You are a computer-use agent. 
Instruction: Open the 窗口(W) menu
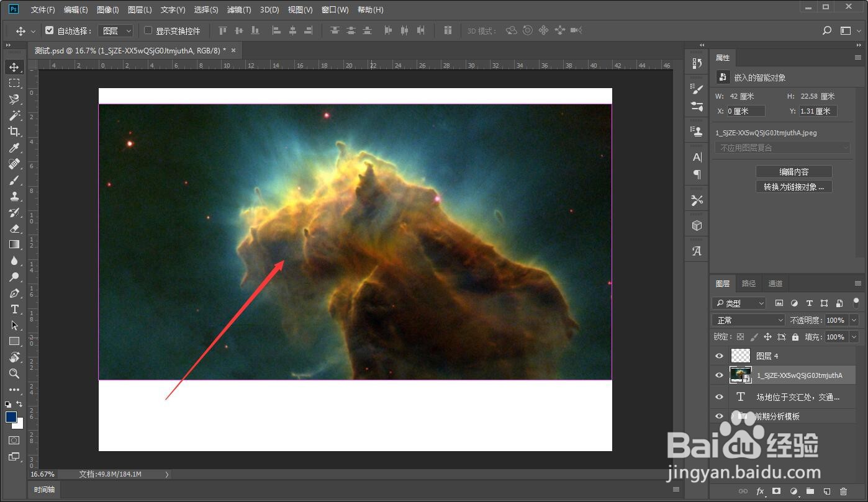(x=335, y=10)
